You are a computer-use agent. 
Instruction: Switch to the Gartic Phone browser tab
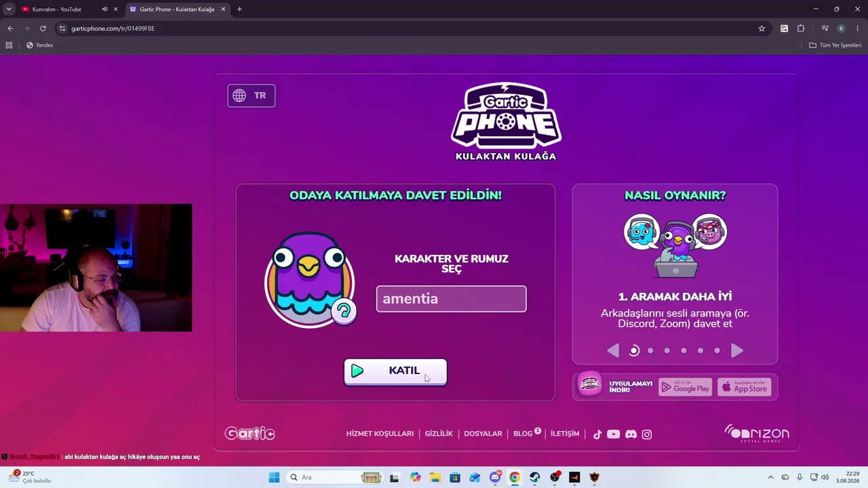tap(178, 9)
